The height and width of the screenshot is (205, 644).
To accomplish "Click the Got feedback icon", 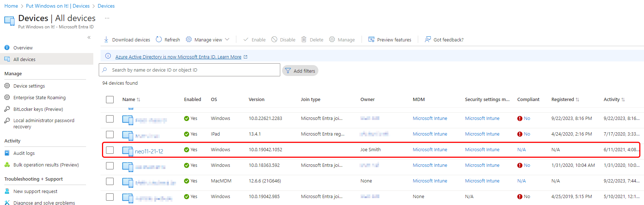I will click(x=428, y=40).
